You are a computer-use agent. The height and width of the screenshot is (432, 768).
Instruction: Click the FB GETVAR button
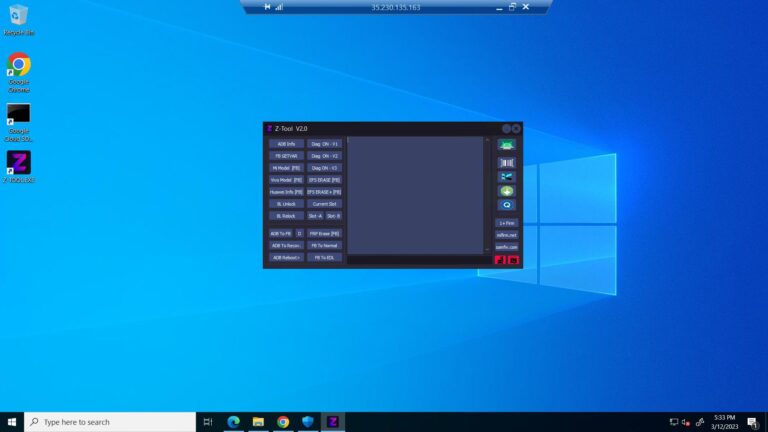pyautogui.click(x=286, y=156)
